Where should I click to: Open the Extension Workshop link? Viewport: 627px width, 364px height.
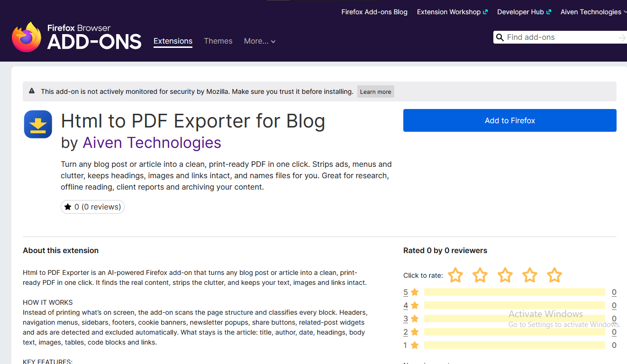(x=452, y=12)
